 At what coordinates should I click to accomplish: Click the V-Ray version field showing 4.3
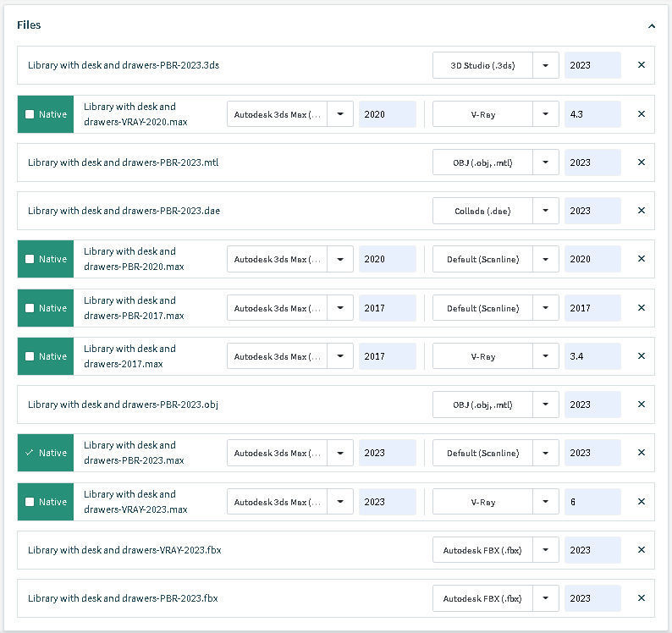(x=592, y=114)
